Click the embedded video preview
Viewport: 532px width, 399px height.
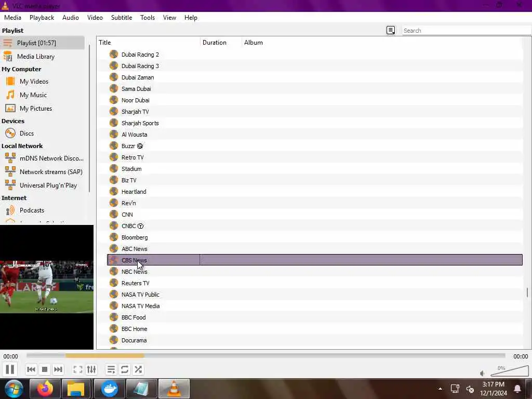pyautogui.click(x=46, y=287)
